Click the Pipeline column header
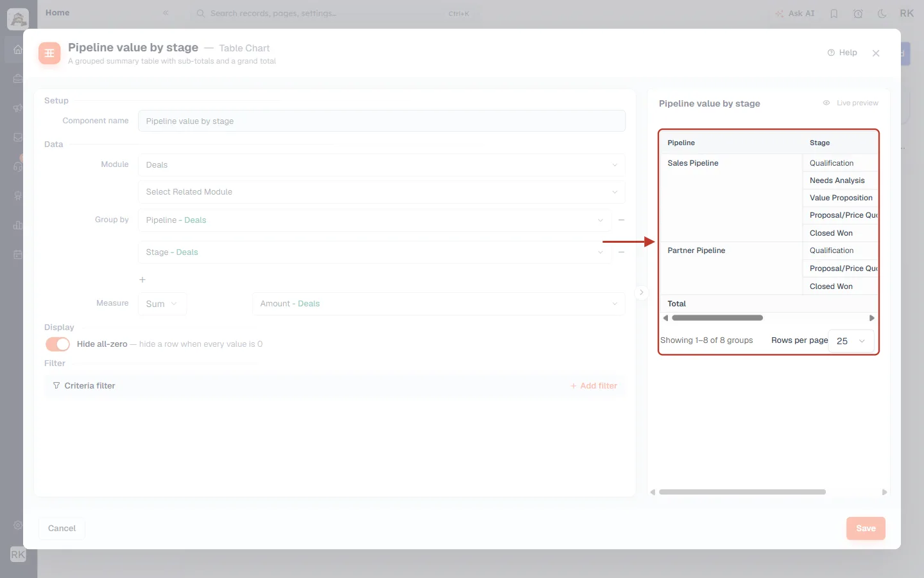The height and width of the screenshot is (578, 924). [x=731, y=143]
